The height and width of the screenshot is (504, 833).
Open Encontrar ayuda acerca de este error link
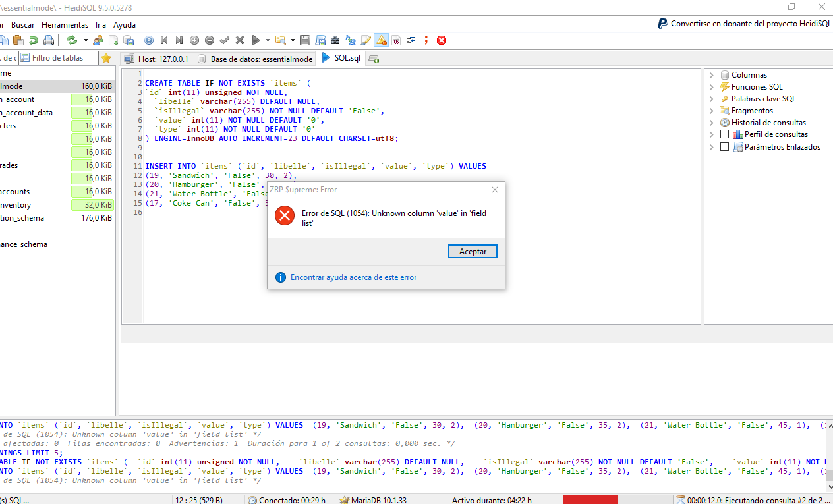(x=353, y=277)
